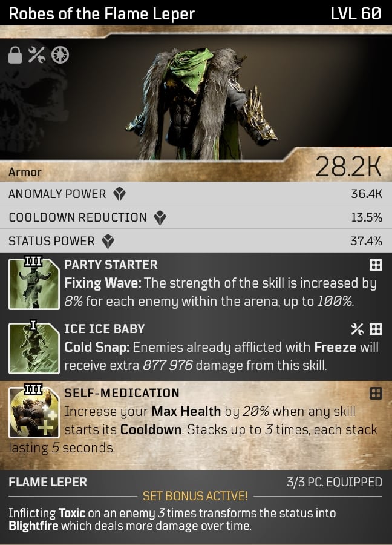
Task: Click the shard icon beside Status Power
Action: (108, 241)
